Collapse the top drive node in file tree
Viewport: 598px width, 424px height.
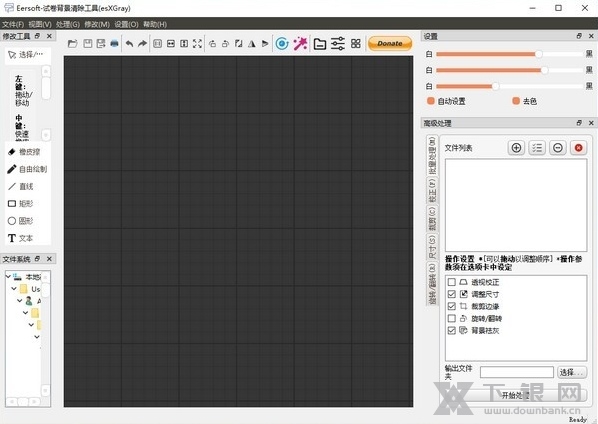8,276
